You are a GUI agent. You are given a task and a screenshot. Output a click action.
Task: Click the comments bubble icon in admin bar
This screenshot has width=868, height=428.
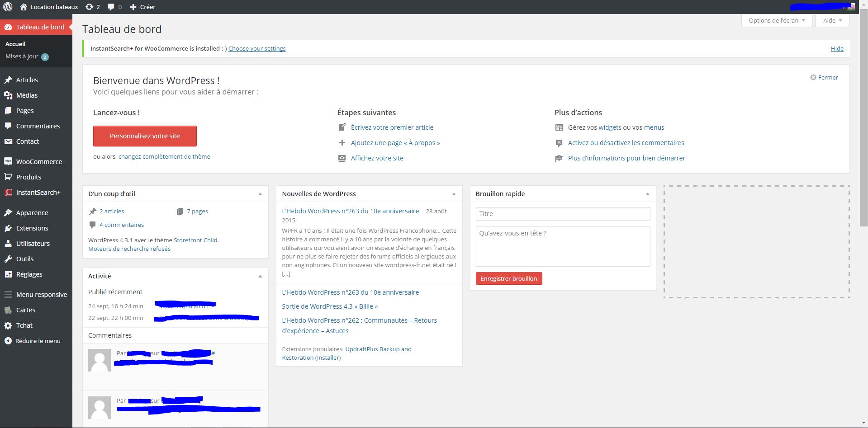coord(114,7)
